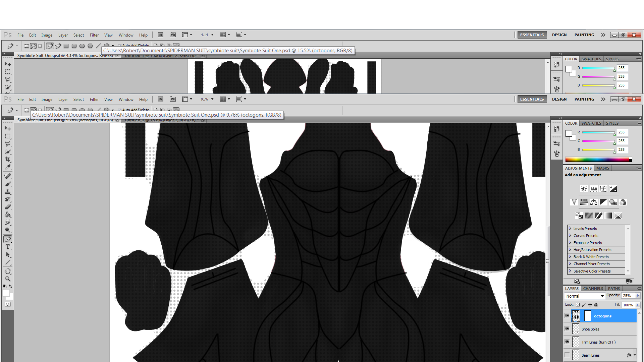
Task: Add a Brightness/Contrast adjustment
Action: tap(584, 189)
